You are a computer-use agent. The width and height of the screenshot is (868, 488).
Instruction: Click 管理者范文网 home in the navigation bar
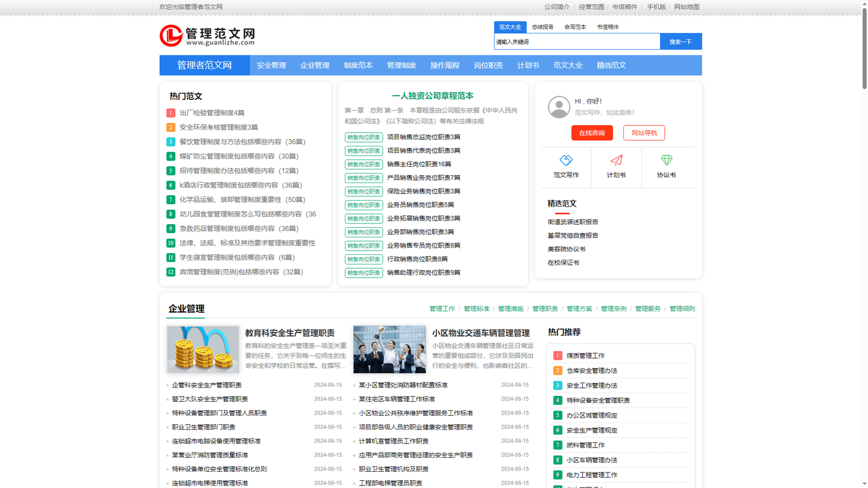point(204,65)
